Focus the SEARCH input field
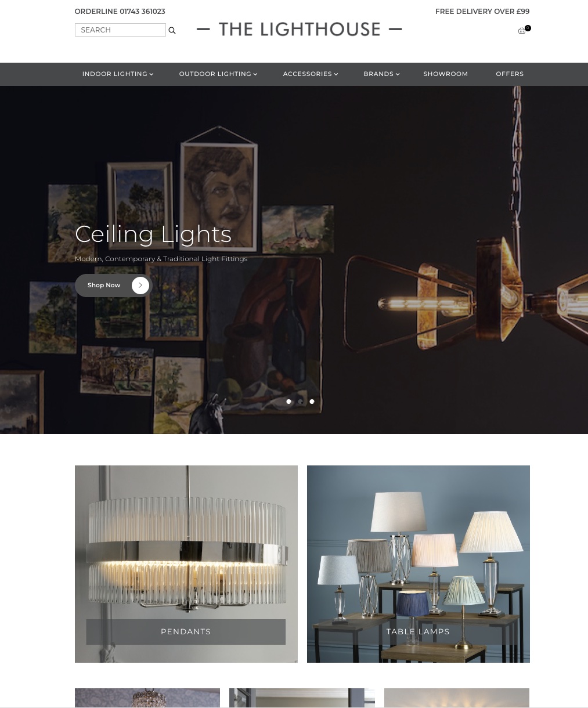Screen dimensions: 588x708 pos(120,30)
